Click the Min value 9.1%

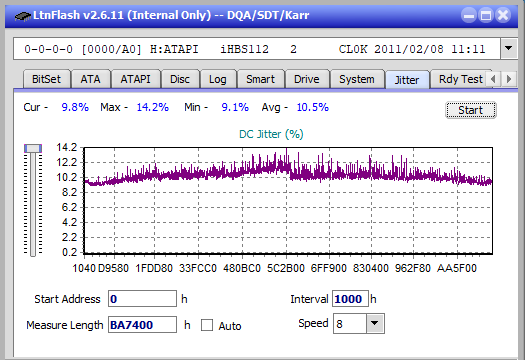pos(235,107)
